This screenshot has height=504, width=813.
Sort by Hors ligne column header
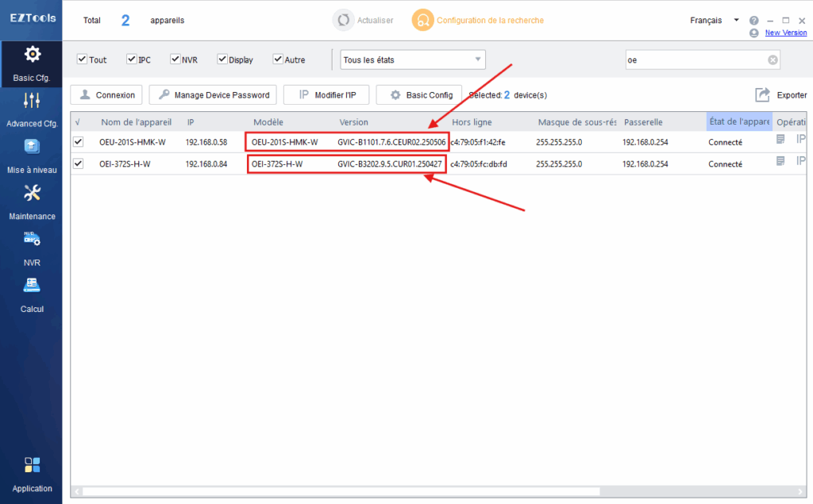[472, 122]
